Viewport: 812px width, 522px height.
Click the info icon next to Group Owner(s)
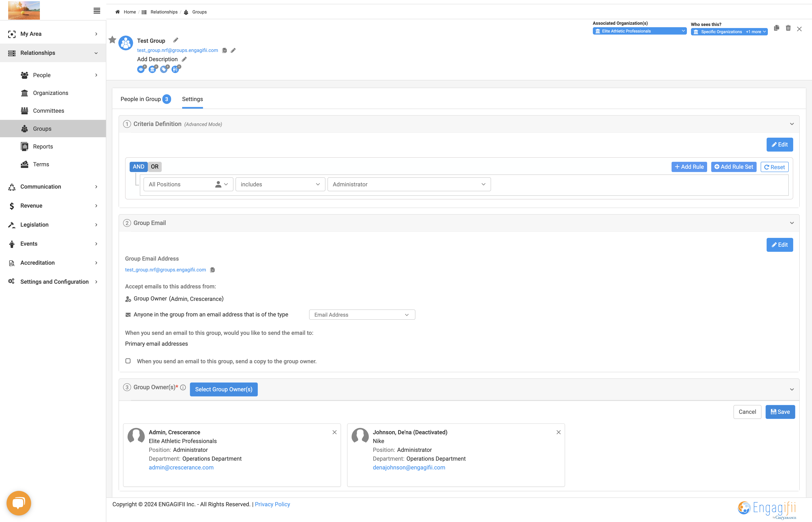tap(183, 387)
